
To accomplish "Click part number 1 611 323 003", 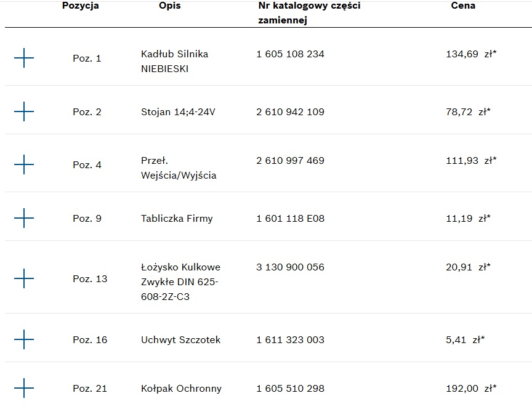I will click(290, 340).
